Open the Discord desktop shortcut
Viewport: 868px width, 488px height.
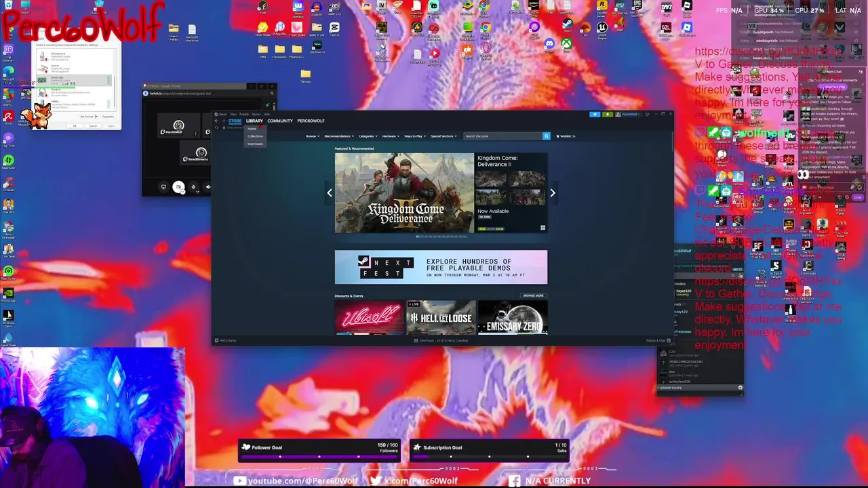tap(549, 43)
